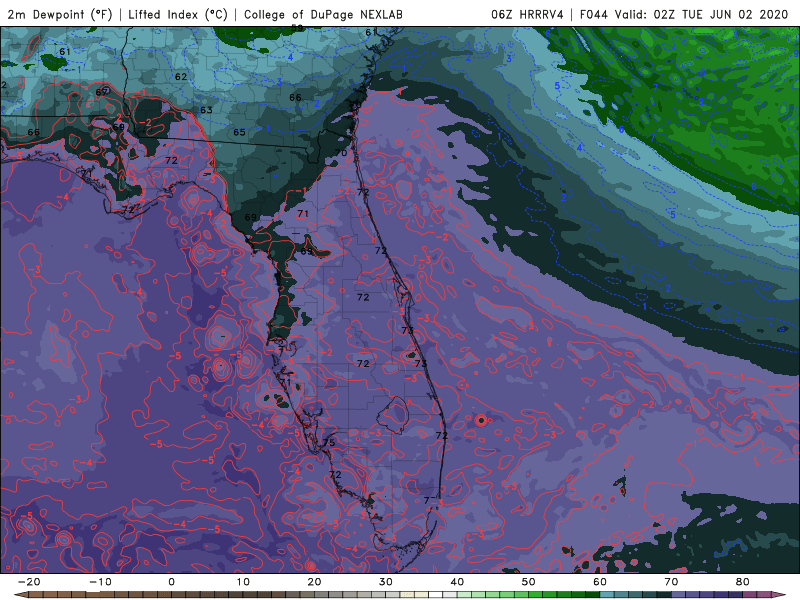The height and width of the screenshot is (600, 800).
Task: Click the 'College of DuPage NEXLAB' text
Action: tap(323, 14)
